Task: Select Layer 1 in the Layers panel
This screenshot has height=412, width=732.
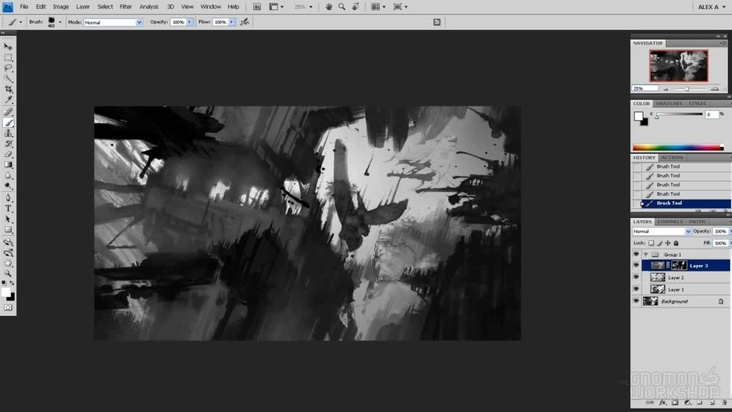Action: pos(676,289)
